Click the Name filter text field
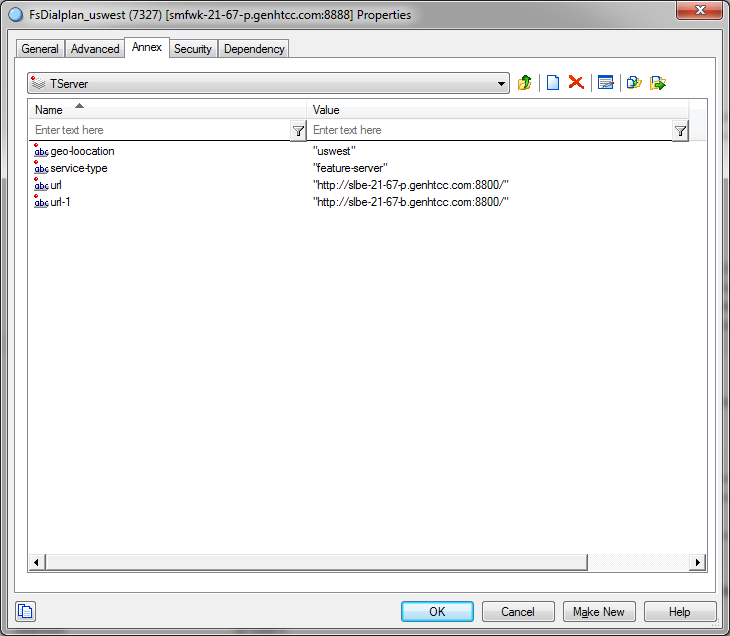The image size is (730, 636). pyautogui.click(x=160, y=130)
